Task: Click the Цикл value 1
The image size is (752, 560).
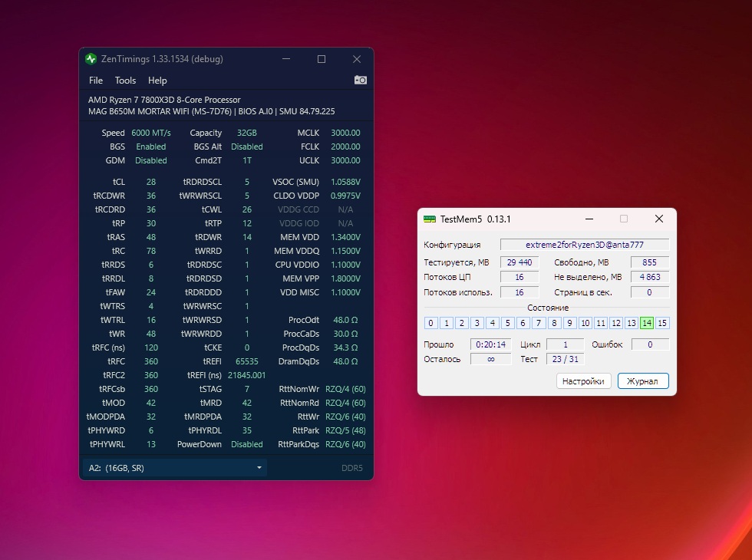Action: coord(565,344)
